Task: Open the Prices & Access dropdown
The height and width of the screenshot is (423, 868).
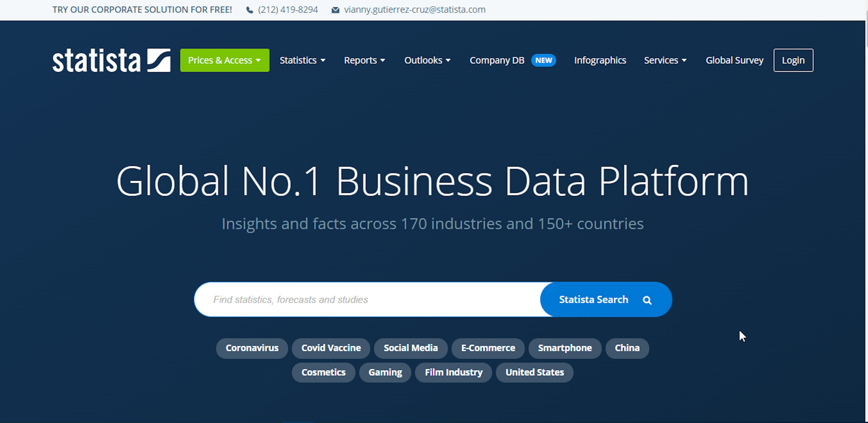Action: (225, 60)
